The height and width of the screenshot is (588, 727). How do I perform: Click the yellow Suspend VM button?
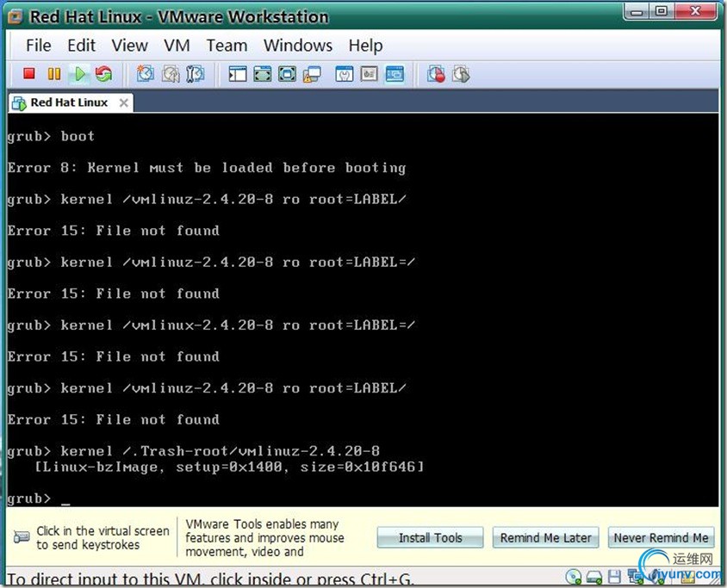(x=54, y=74)
